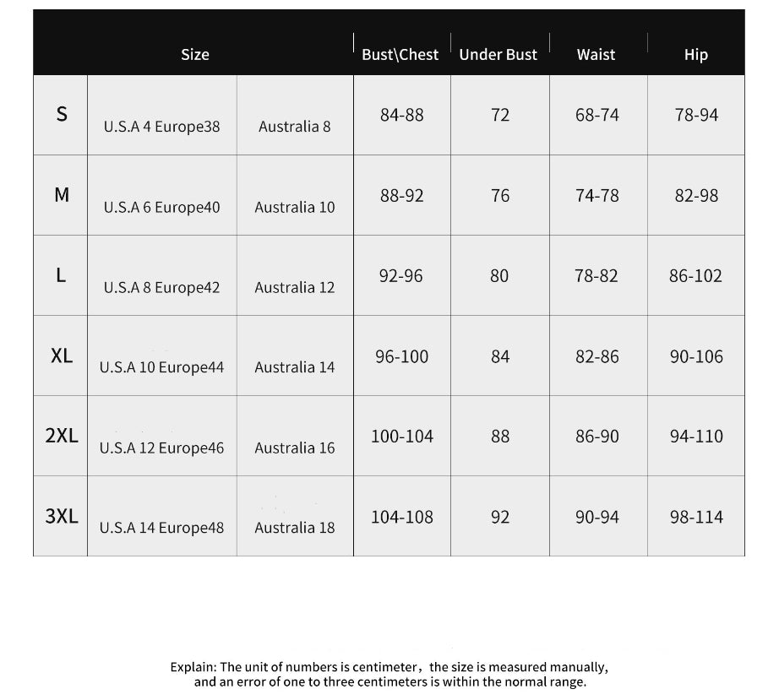Viewport: 779px width, 700px height.
Task: Select the 90-94 waist measurement cell
Action: point(597,517)
